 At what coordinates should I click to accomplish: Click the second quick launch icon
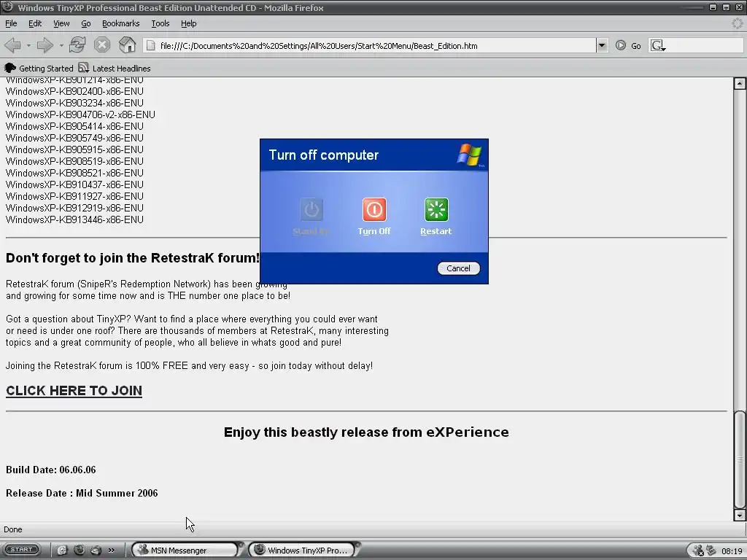coord(79,550)
